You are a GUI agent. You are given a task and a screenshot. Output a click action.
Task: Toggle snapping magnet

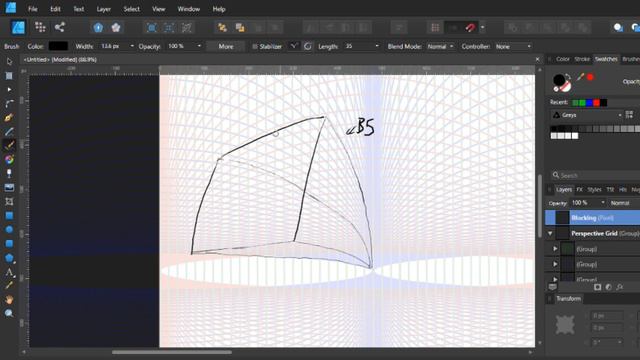[x=470, y=27]
